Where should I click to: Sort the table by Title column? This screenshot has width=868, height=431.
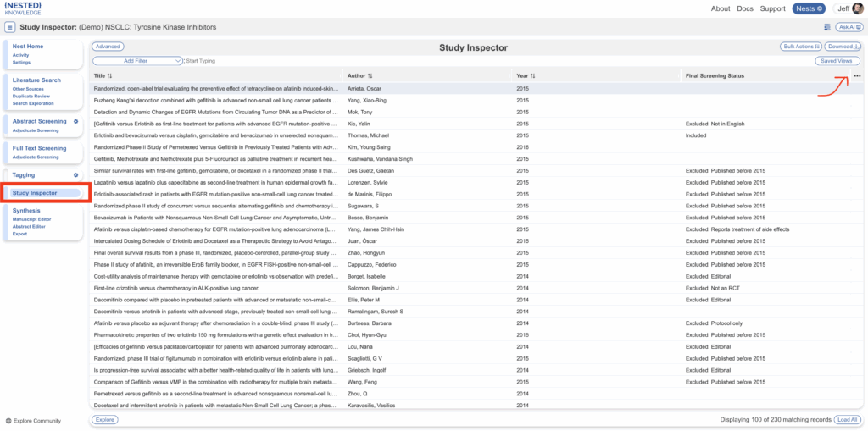(109, 76)
